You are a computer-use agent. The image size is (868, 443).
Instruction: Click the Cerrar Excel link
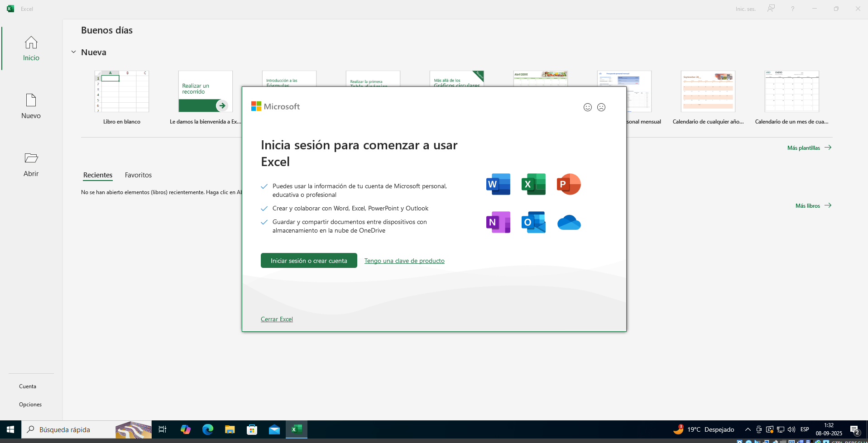(x=277, y=319)
